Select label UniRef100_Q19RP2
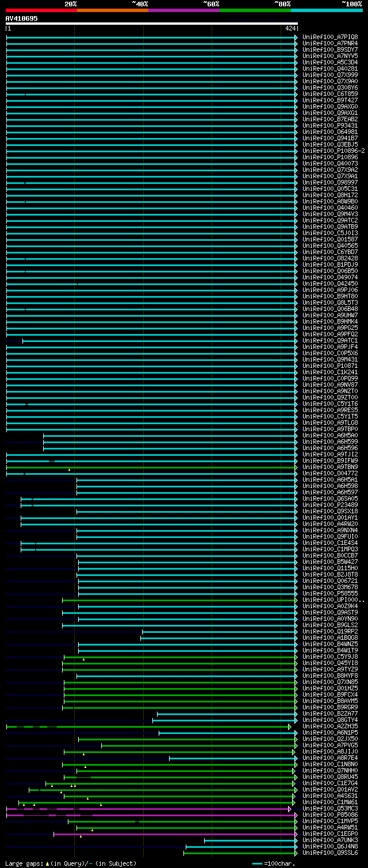This screenshot has height=868, width=368. tap(330, 631)
